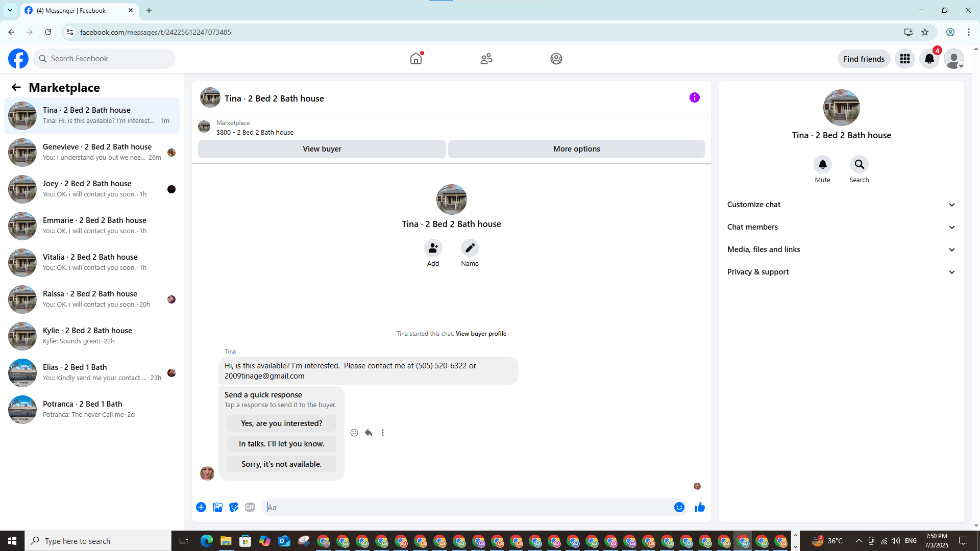This screenshot has width=980, height=551.
Task: Click the GIF chooser icon
Action: coord(250,507)
